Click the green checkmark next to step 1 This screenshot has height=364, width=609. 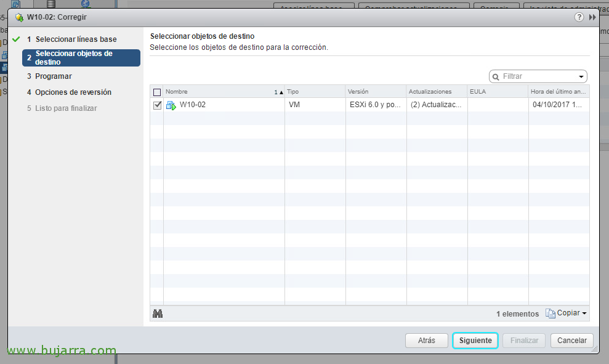coord(16,39)
